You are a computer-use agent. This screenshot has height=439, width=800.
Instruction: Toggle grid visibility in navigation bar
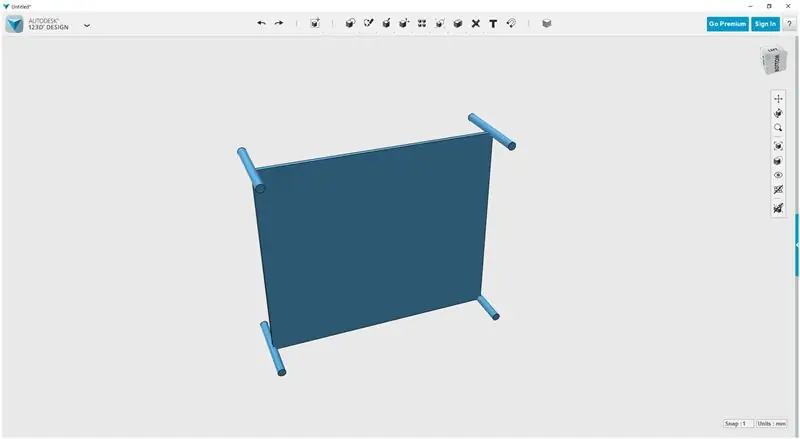pos(778,189)
